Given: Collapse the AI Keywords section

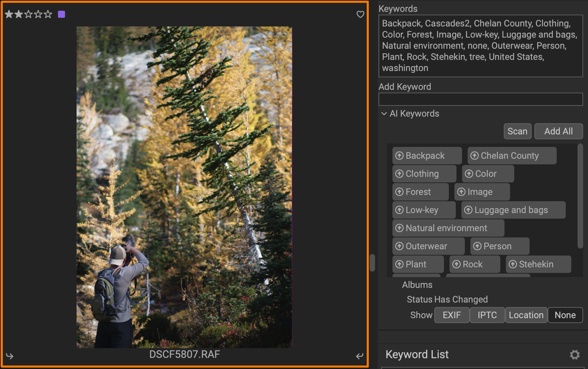Looking at the screenshot, I should point(384,113).
